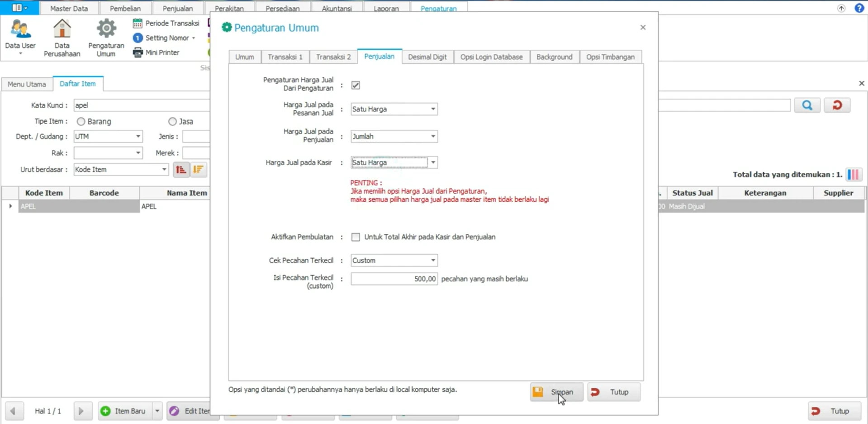The width and height of the screenshot is (868, 424).
Task: Click the Edit Item button
Action: [189, 411]
